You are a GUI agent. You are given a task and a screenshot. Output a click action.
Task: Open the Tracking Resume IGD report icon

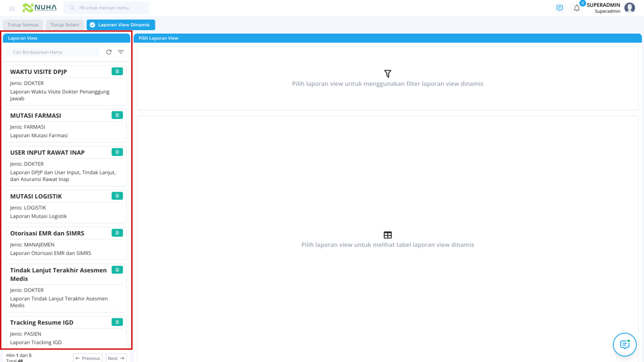pos(117,322)
